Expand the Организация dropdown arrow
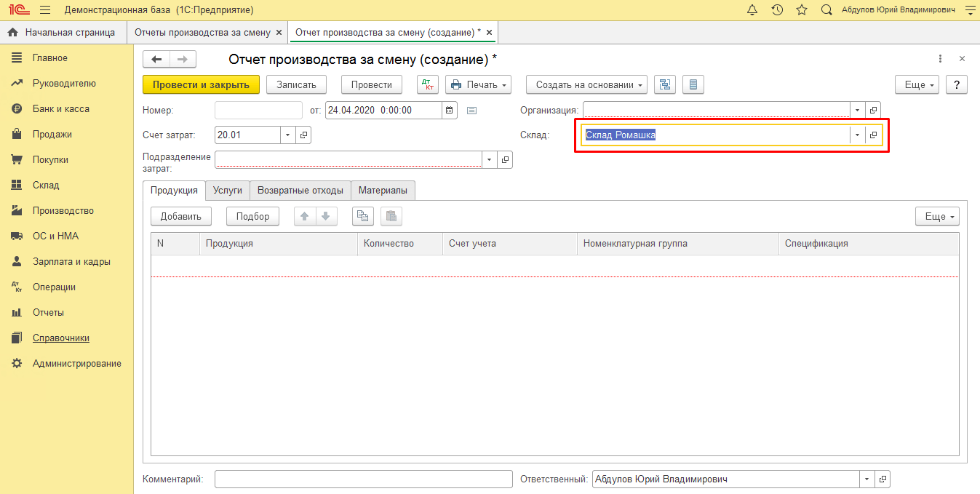 [857, 111]
